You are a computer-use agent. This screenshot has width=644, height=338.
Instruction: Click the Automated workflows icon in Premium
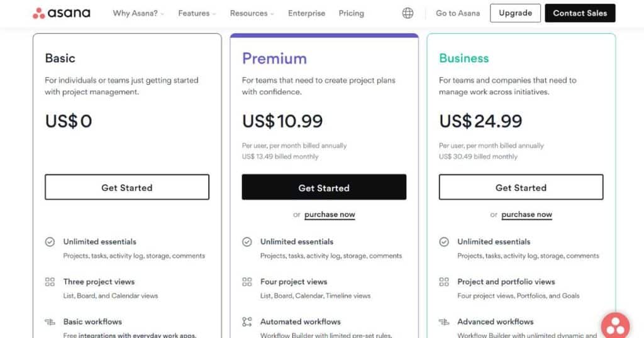[247, 322]
